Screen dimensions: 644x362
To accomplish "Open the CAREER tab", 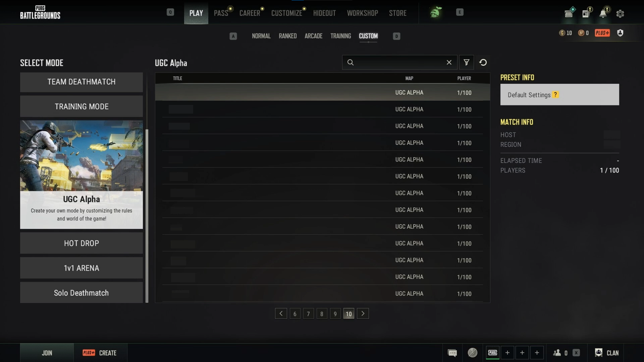I will point(250,13).
